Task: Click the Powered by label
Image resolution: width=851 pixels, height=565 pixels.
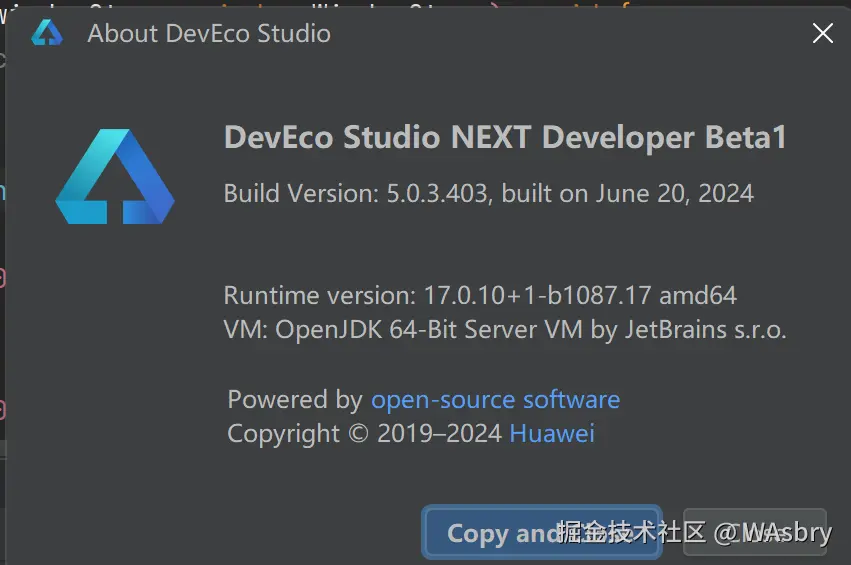Action: tap(295, 400)
